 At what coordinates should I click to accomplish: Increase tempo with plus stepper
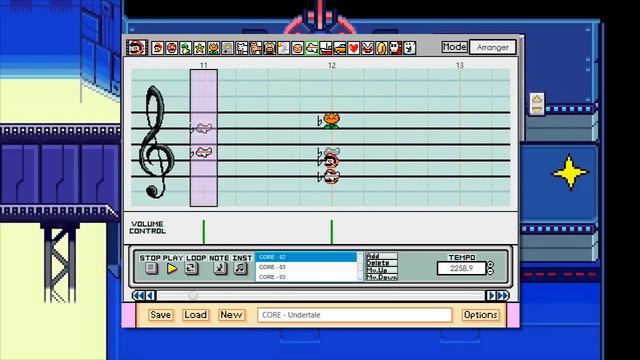pos(491,265)
